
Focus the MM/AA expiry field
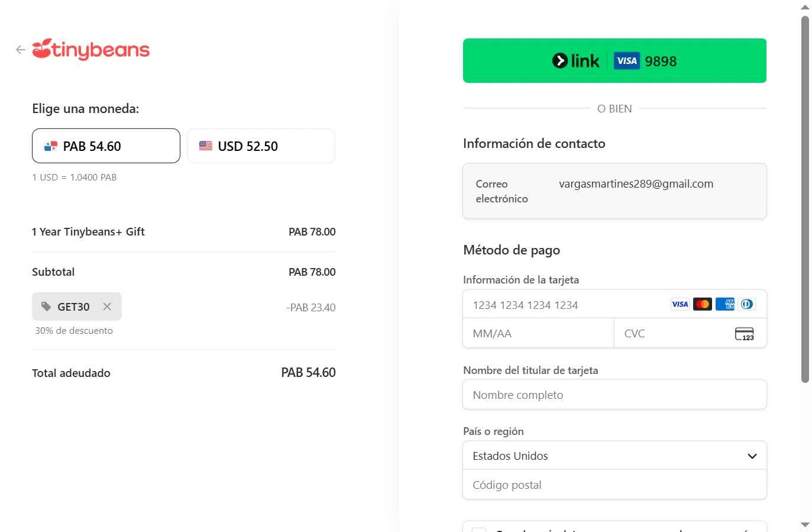tap(538, 333)
